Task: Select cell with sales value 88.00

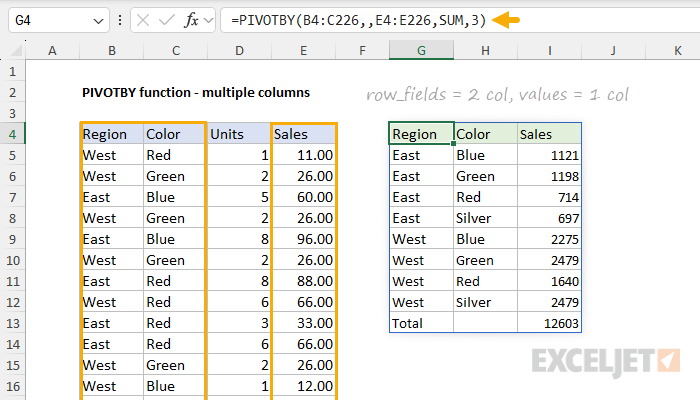Action: pos(304,281)
